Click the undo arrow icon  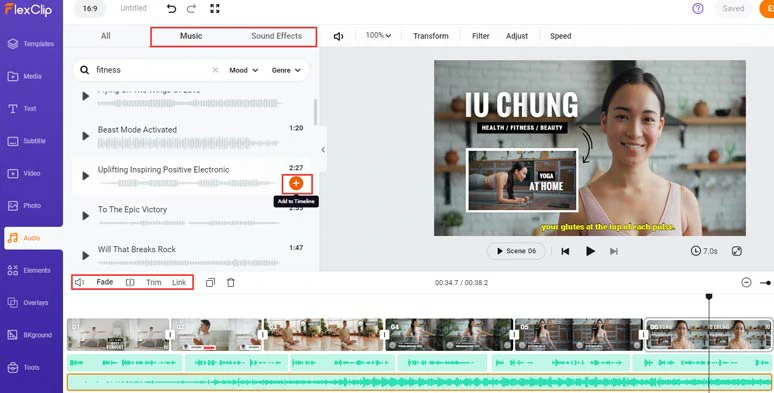pos(171,9)
